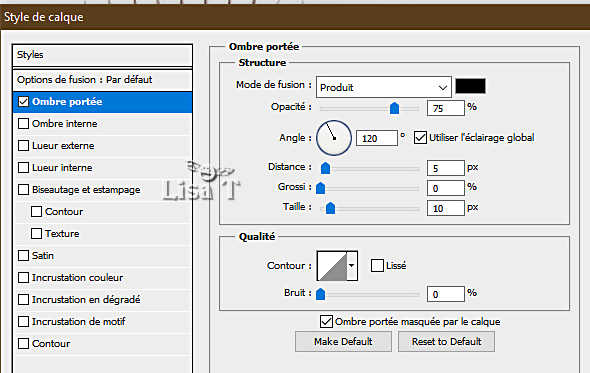Click the Grossi value field
590x373 pixels.
click(x=446, y=188)
